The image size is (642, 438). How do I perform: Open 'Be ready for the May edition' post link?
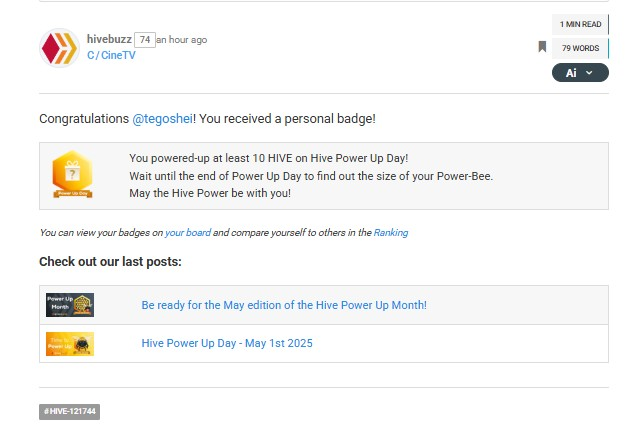284,305
